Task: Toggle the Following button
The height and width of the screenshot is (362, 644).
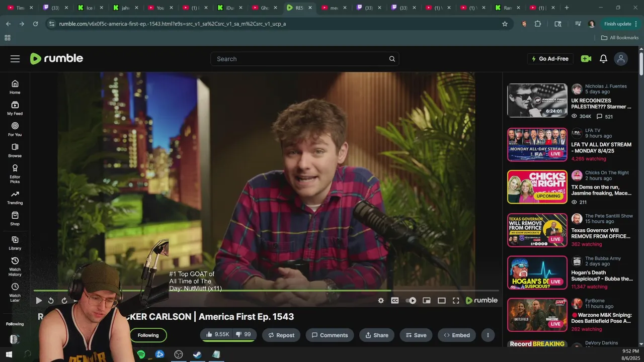Action: pyautogui.click(x=148, y=335)
